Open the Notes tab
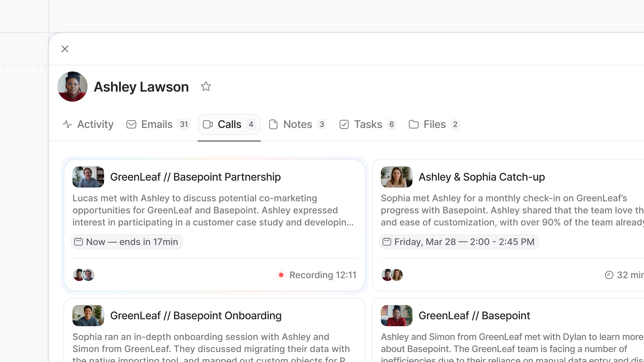Image resolution: width=644 pixels, height=362 pixels. tap(298, 124)
